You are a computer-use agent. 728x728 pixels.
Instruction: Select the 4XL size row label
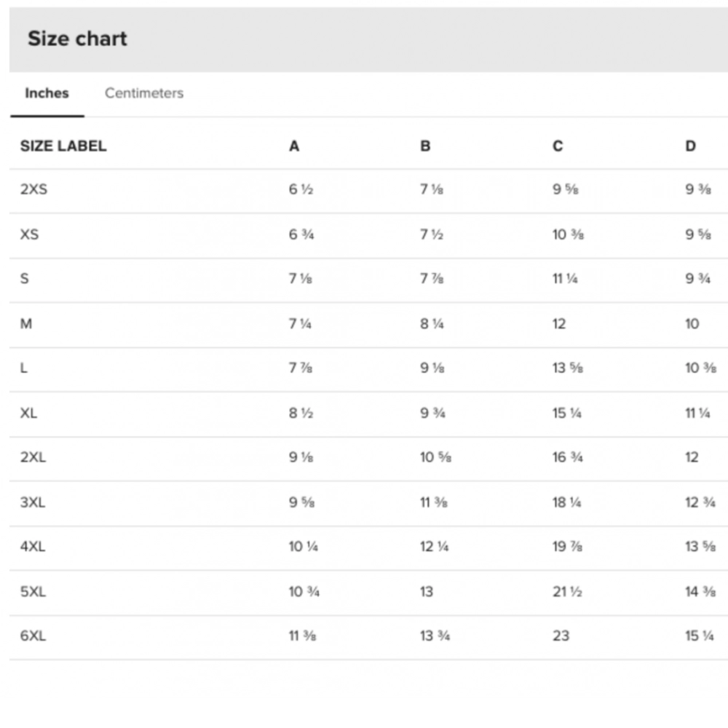point(33,547)
